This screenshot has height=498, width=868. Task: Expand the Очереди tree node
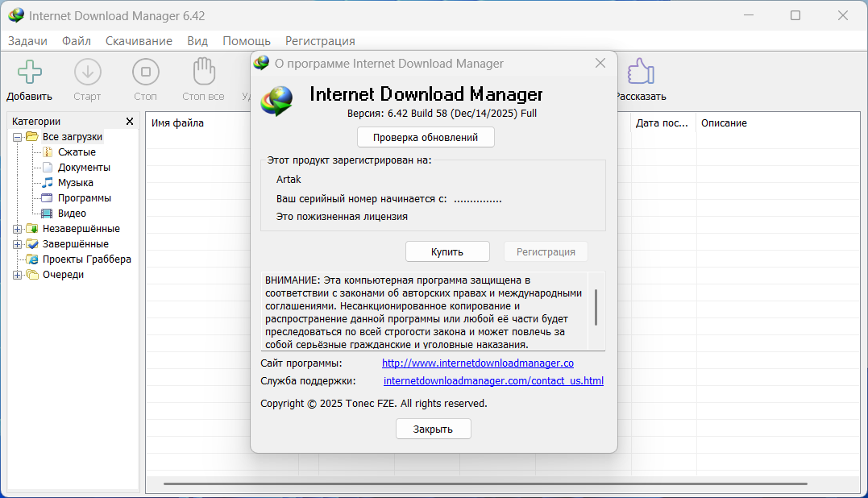(17, 275)
